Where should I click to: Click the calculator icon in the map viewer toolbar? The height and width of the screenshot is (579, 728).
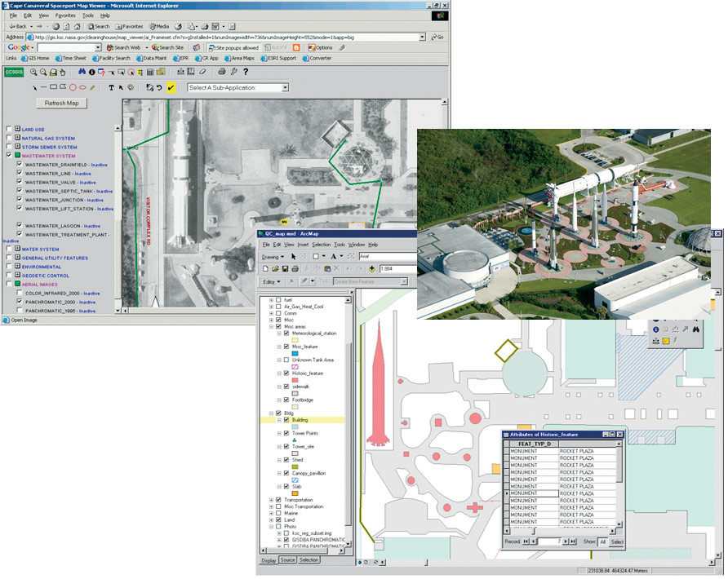(150, 72)
